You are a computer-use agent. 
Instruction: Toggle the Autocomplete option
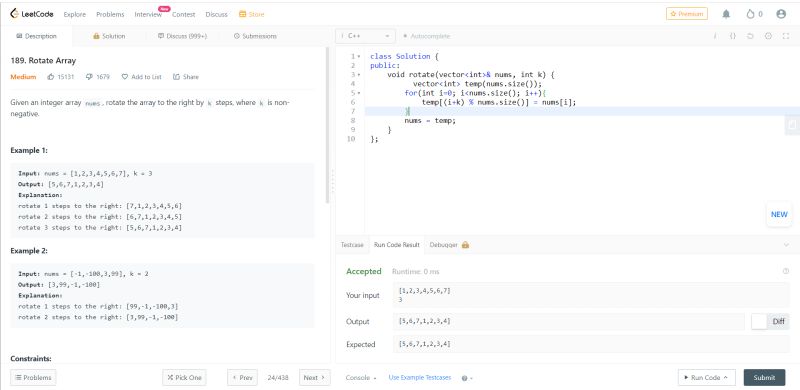426,36
